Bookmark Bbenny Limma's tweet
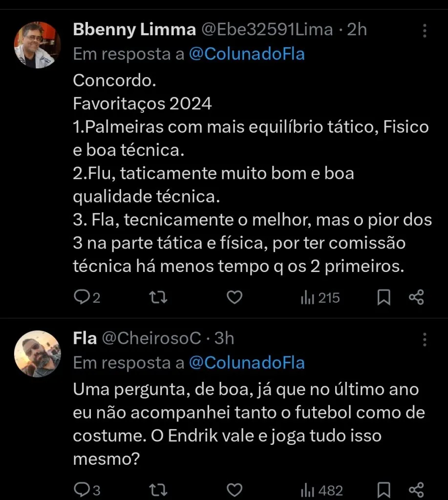Viewport: 448px width, 500px height. [x=384, y=297]
